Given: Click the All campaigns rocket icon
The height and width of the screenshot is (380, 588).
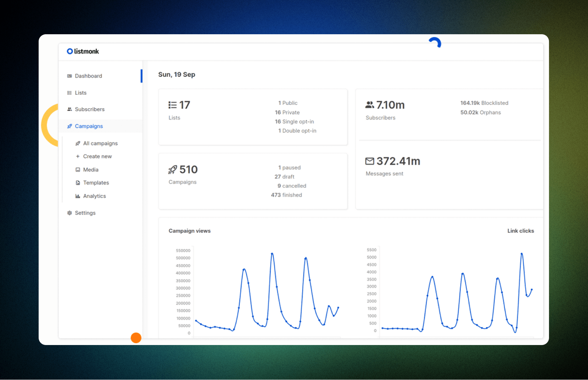Looking at the screenshot, I should [78, 144].
